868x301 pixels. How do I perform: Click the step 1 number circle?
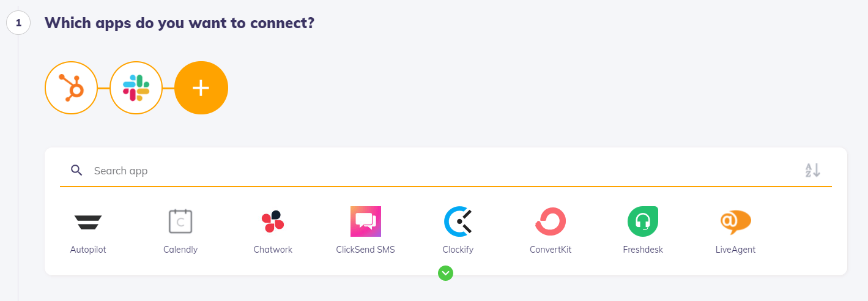[18, 23]
